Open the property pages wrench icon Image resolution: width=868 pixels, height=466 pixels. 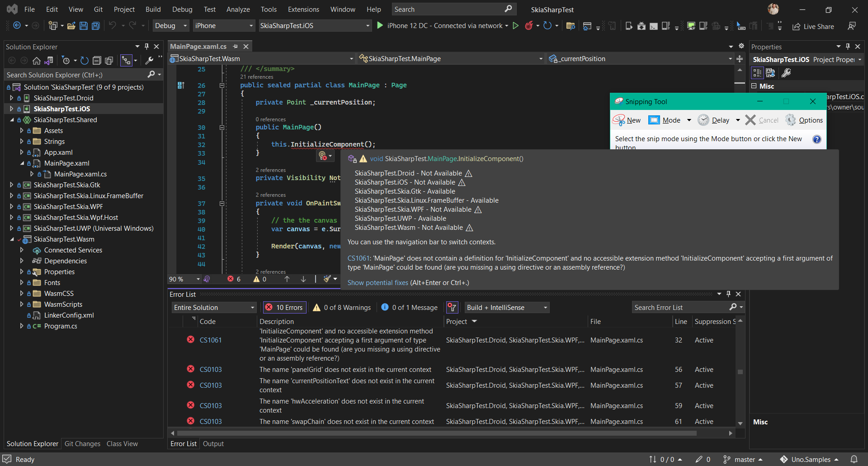click(786, 73)
